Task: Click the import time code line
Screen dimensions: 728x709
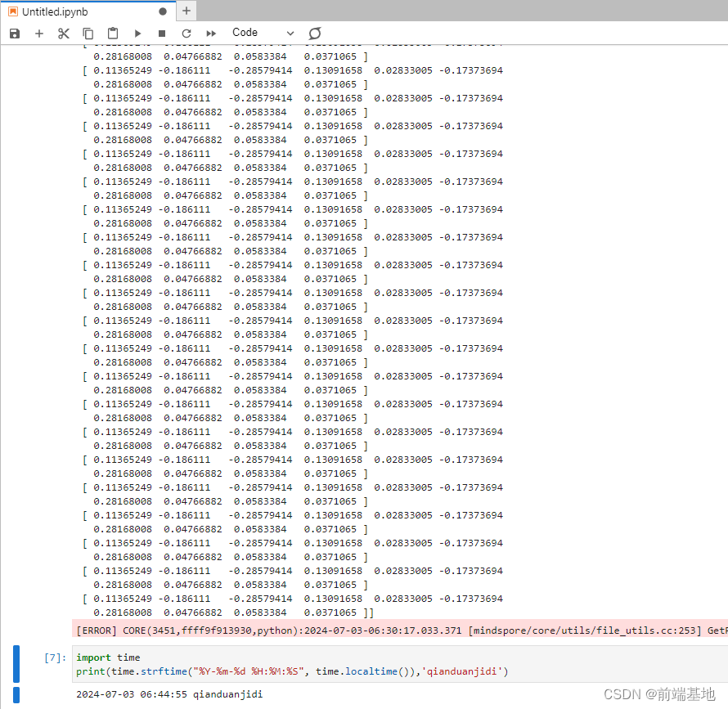Action: [108, 657]
